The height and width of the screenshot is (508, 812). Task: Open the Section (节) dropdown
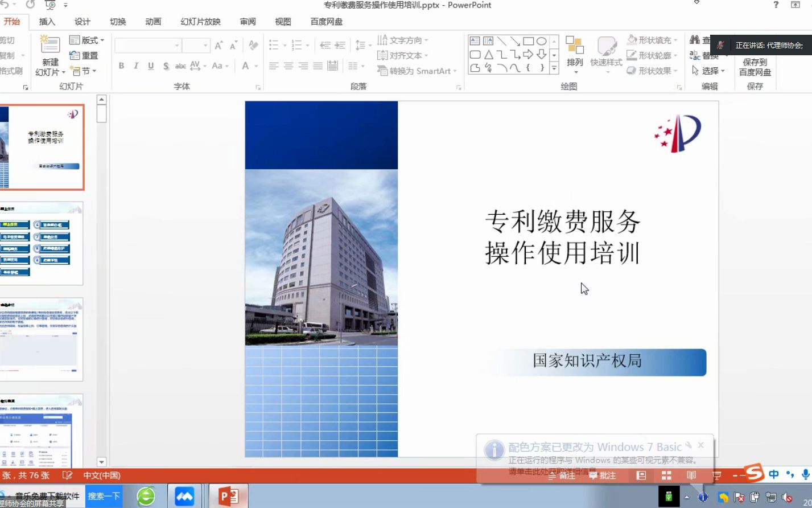[83, 71]
